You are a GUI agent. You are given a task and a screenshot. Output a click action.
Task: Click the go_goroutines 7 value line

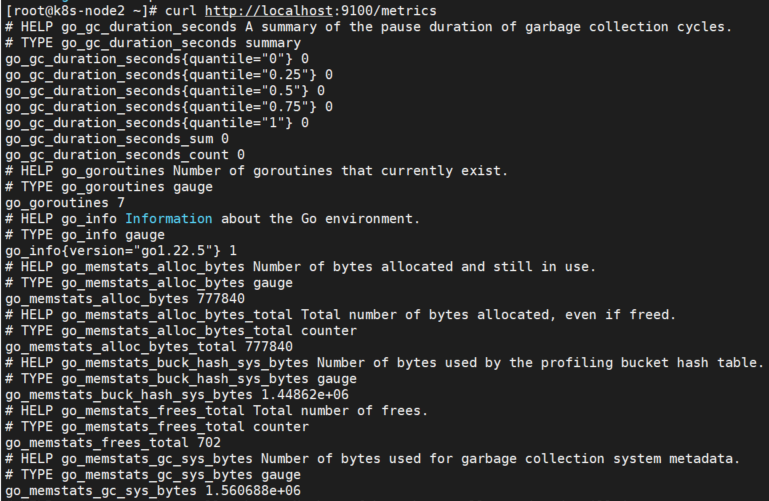[x=60, y=203]
